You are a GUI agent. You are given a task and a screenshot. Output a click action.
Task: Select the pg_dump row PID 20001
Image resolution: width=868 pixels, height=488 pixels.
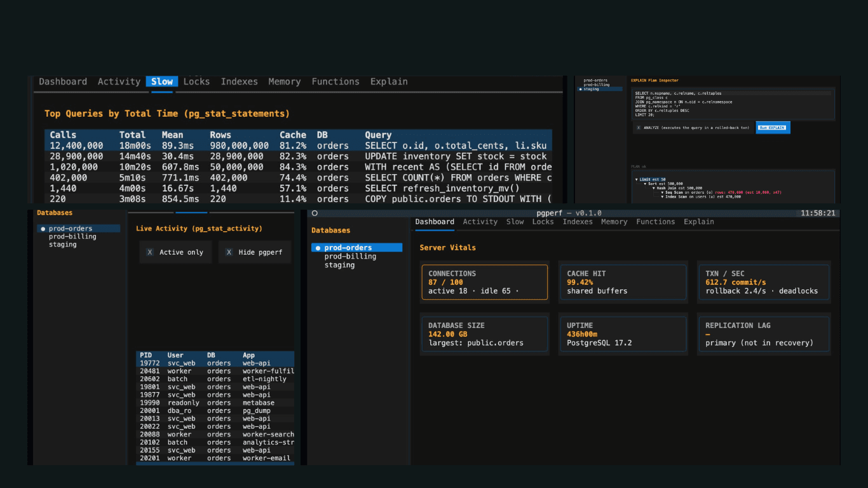[x=215, y=410]
